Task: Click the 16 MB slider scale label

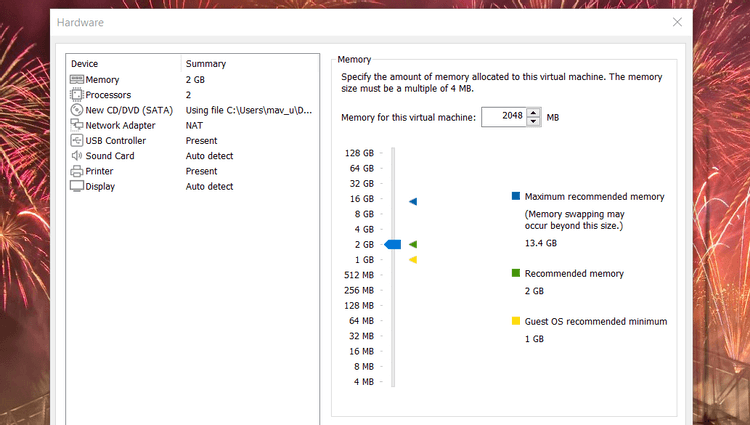Action: click(362, 351)
